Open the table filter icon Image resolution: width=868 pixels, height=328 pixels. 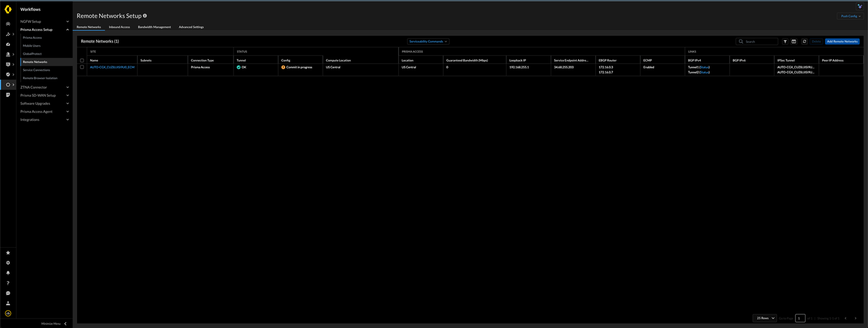785,41
